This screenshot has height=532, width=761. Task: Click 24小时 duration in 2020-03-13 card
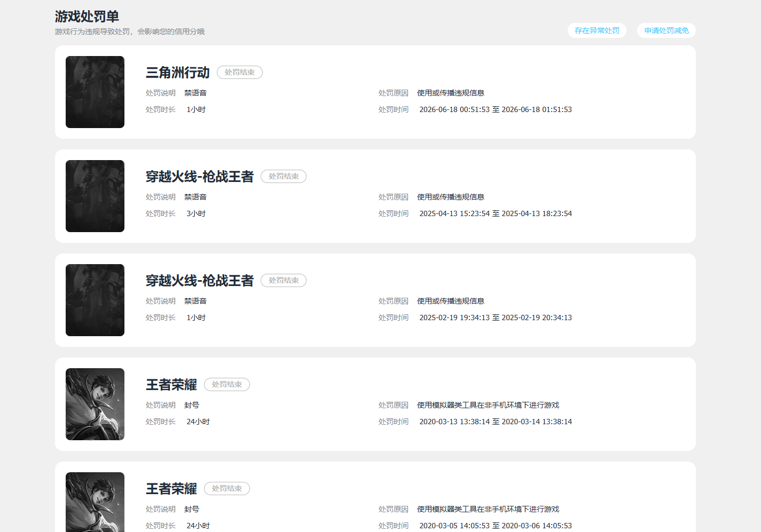(x=198, y=422)
